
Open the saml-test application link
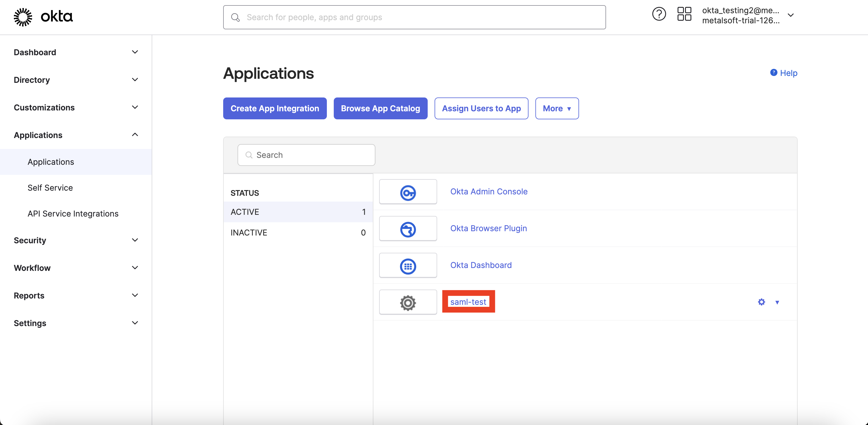[468, 302]
